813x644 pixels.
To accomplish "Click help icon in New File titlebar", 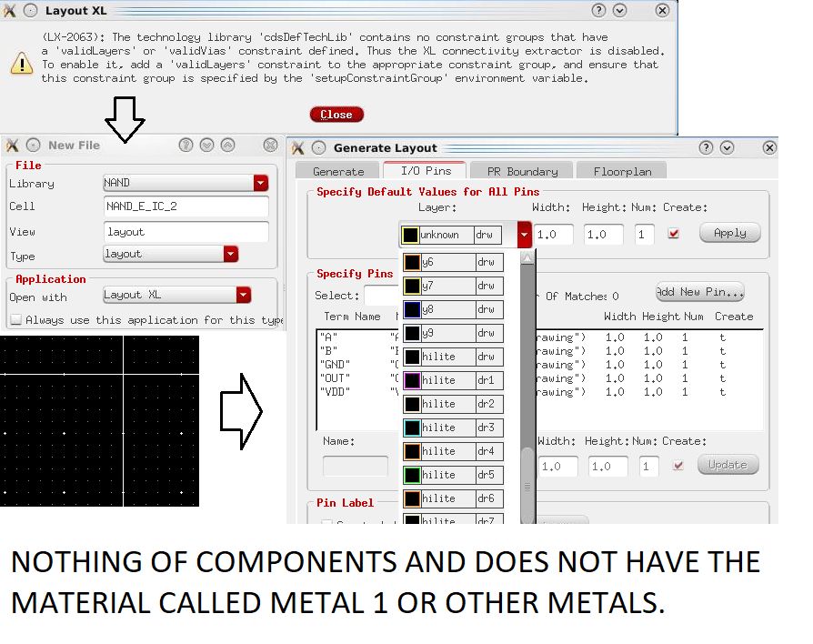I will click(x=186, y=146).
